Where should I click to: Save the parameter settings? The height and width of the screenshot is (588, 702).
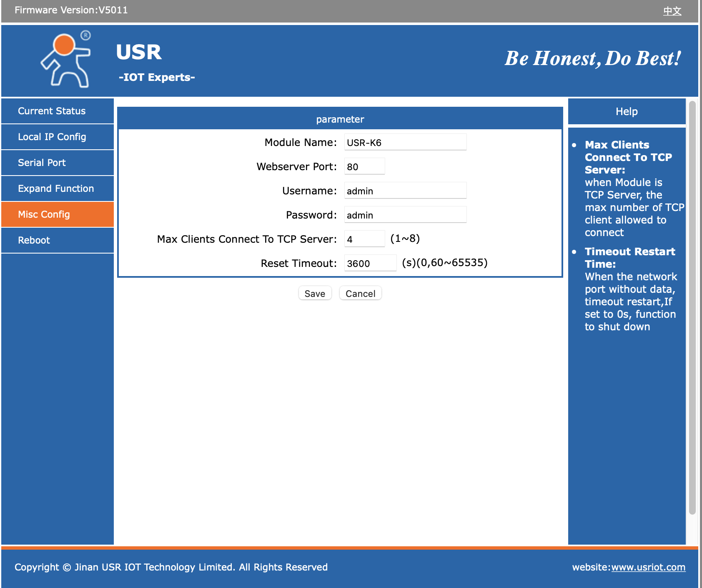[315, 293]
